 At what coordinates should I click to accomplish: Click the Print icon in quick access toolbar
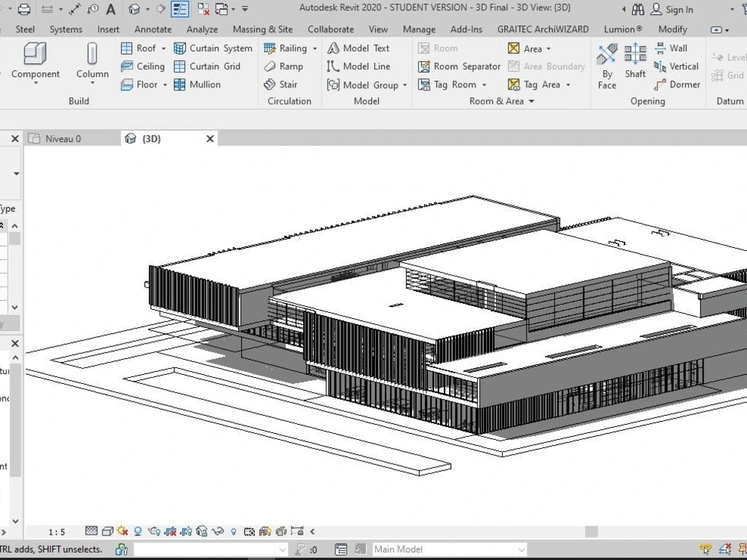24,8
